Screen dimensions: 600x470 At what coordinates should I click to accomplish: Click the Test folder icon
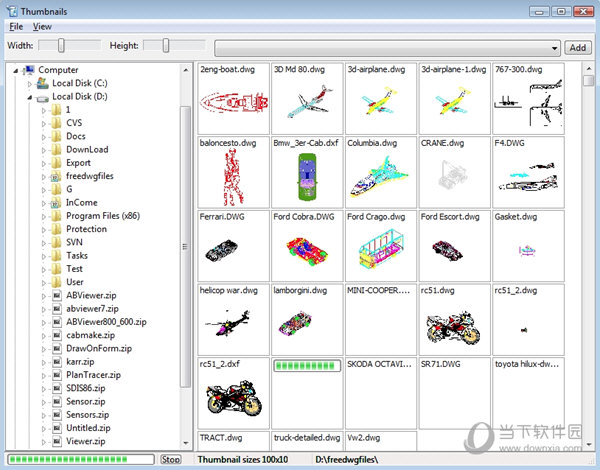tap(56, 269)
